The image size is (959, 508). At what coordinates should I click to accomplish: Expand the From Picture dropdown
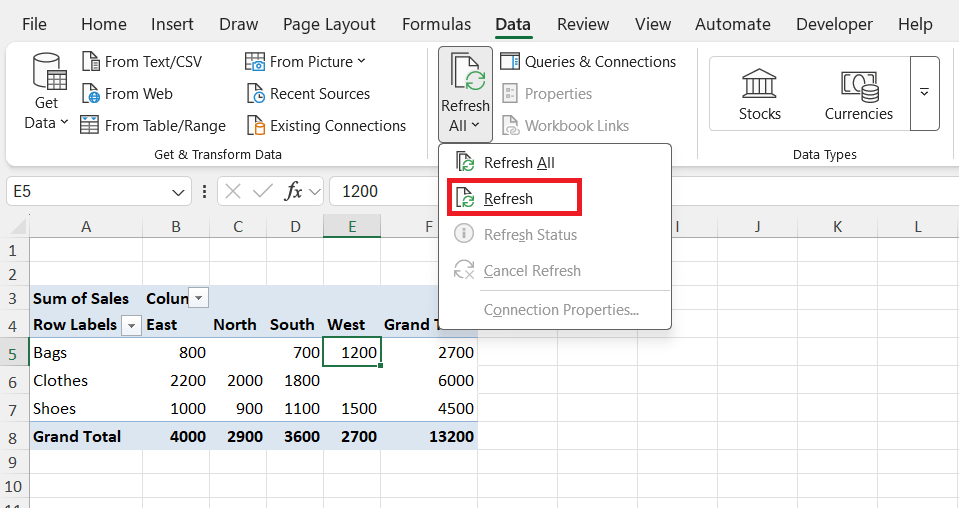[361, 62]
